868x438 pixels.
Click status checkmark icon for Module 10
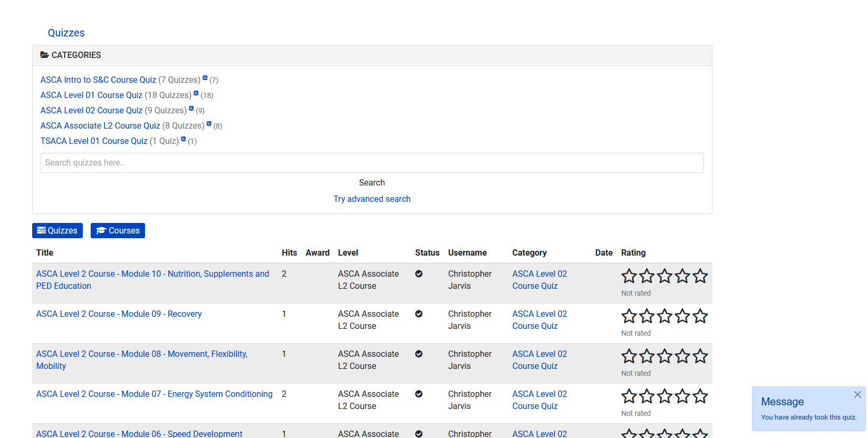pos(419,274)
